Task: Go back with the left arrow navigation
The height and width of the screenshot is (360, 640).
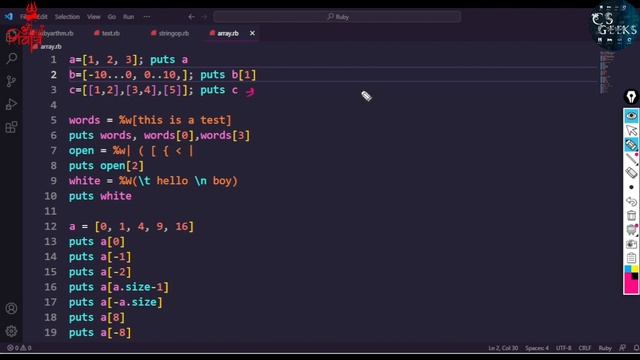Action: pos(191,17)
